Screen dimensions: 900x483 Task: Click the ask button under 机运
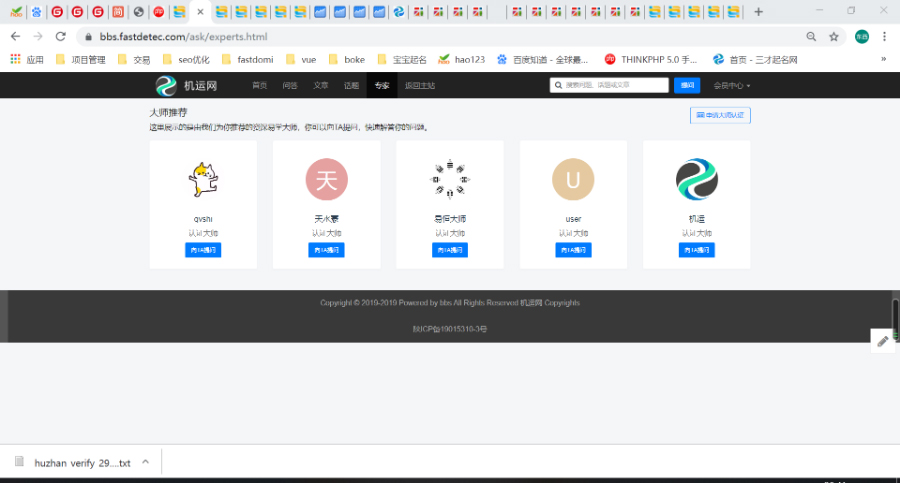(x=696, y=250)
